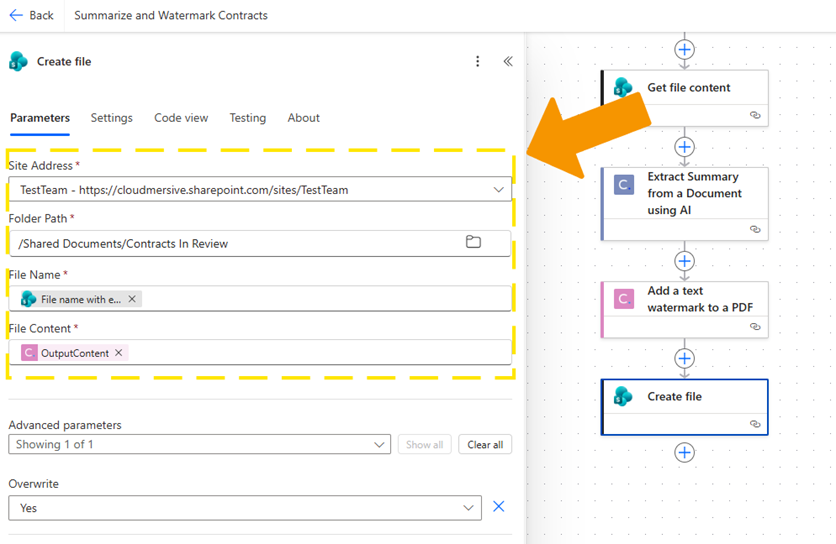Click the SharePoint icon beside the Create file heading
The height and width of the screenshot is (544, 836).
click(19, 61)
